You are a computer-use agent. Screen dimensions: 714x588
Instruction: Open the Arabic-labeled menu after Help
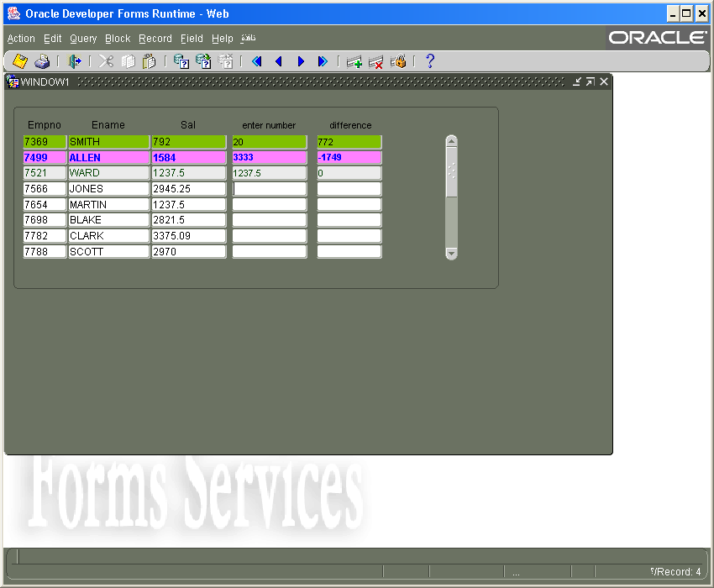pyautogui.click(x=248, y=39)
